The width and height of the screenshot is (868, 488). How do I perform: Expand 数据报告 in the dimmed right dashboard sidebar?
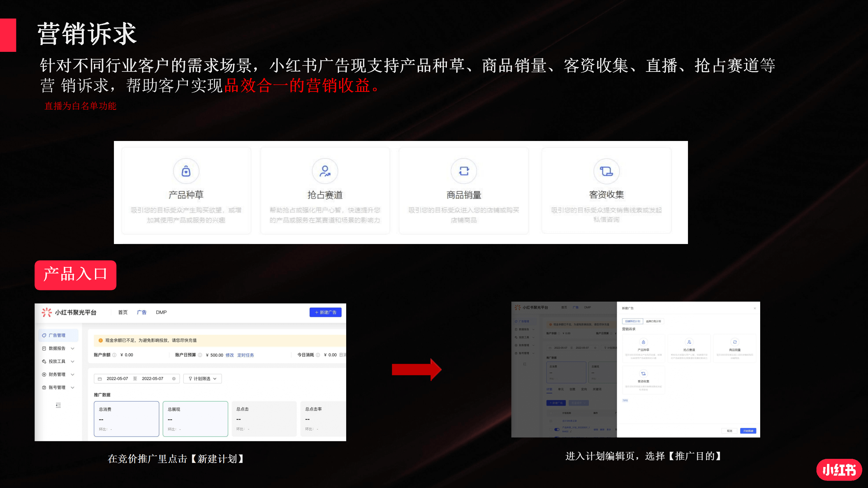pos(533,329)
